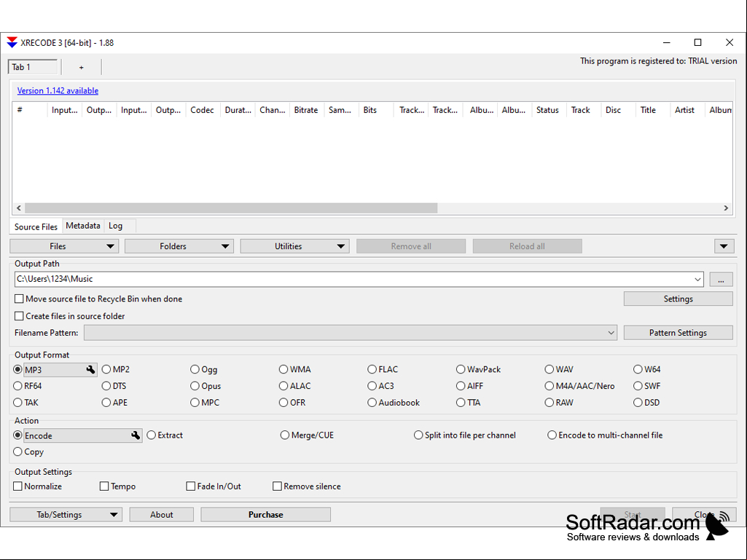Open Encode action settings wrench
The width and height of the screenshot is (747, 560).
(136, 435)
